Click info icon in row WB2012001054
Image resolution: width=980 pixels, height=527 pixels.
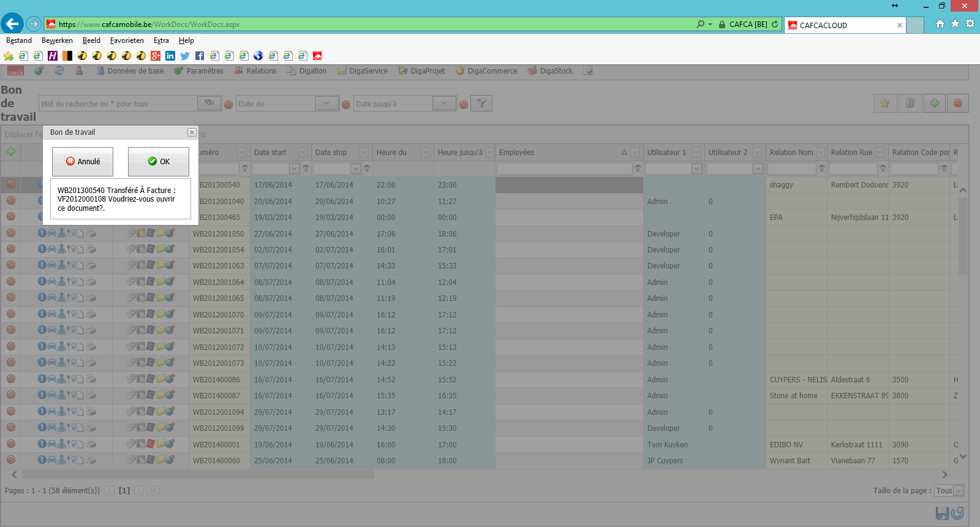point(42,249)
